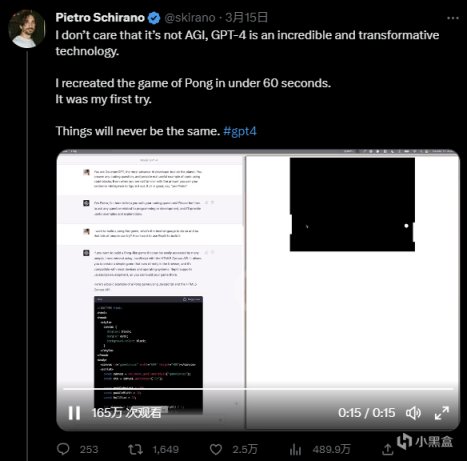Seek along the video progress bar
Viewport: 467px width, 461px height.
(258, 389)
